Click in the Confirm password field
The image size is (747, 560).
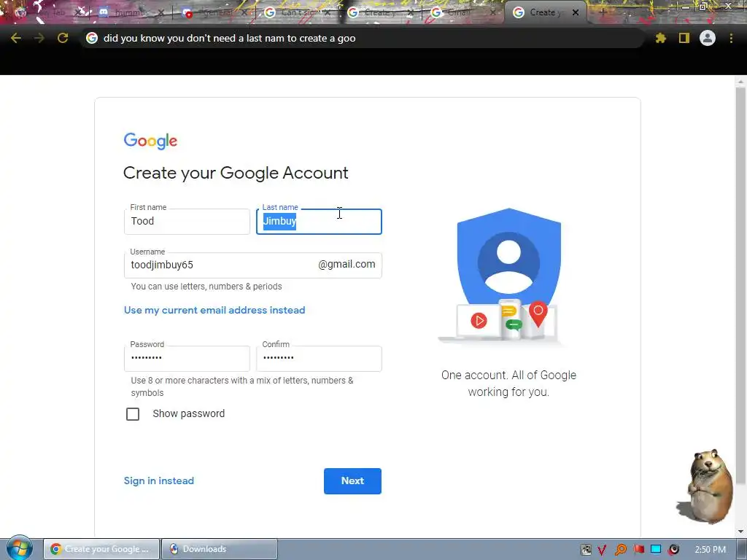(x=319, y=359)
